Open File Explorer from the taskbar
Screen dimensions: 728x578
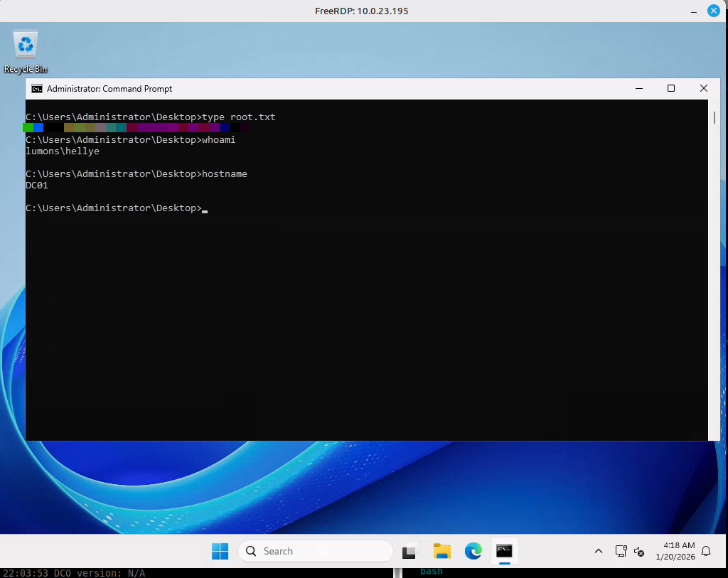441,551
